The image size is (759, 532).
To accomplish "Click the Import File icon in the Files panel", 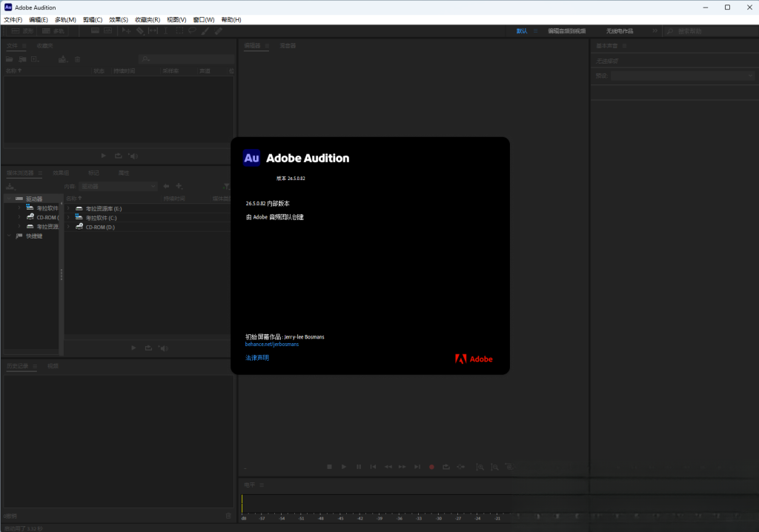I will (22, 59).
